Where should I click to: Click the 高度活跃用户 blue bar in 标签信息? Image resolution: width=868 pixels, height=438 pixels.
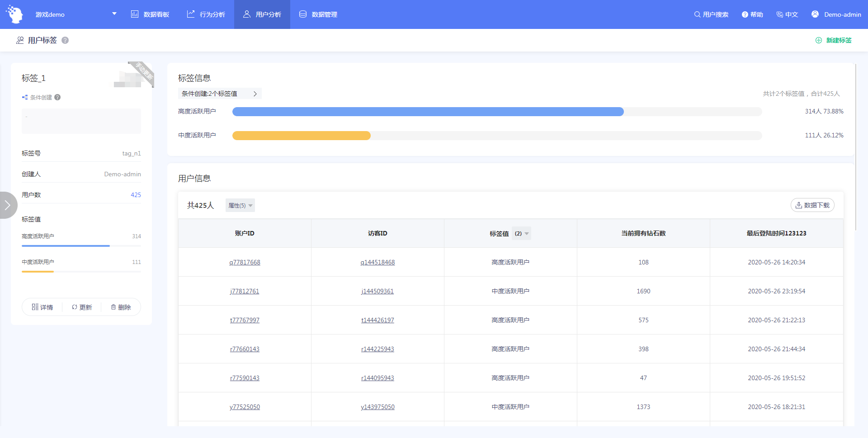(x=428, y=112)
